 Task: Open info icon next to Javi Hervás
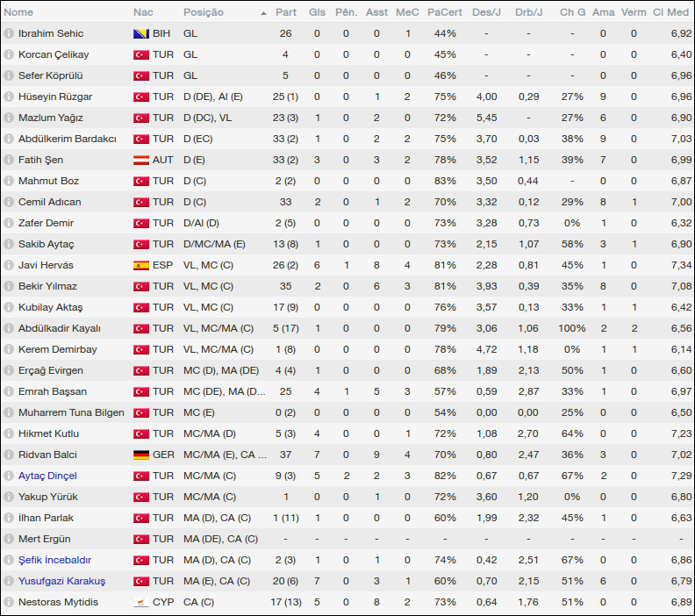(9, 265)
